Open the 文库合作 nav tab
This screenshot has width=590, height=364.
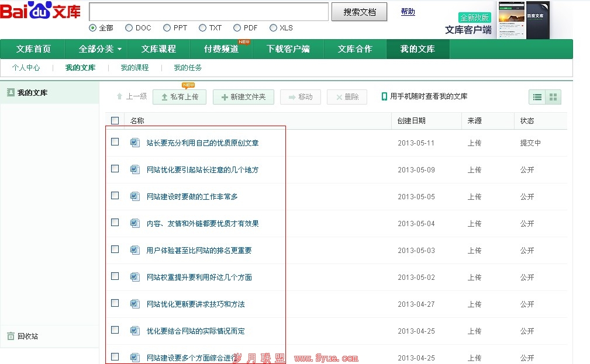pos(355,49)
